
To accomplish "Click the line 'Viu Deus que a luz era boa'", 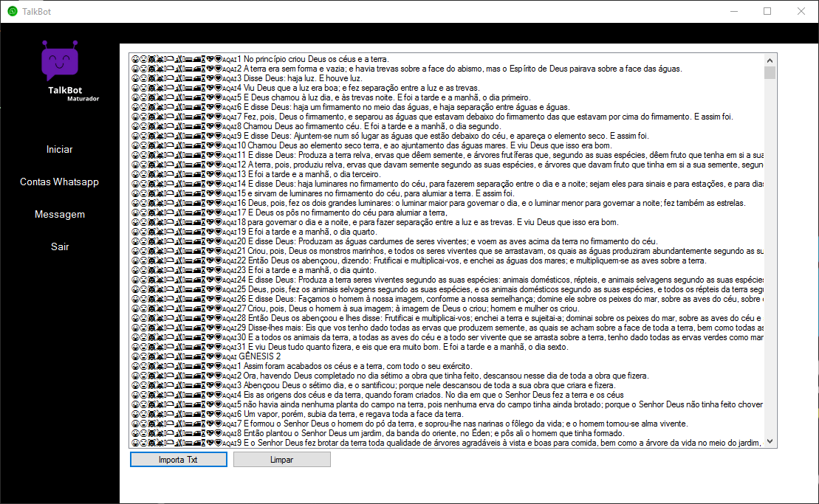I will [306, 88].
